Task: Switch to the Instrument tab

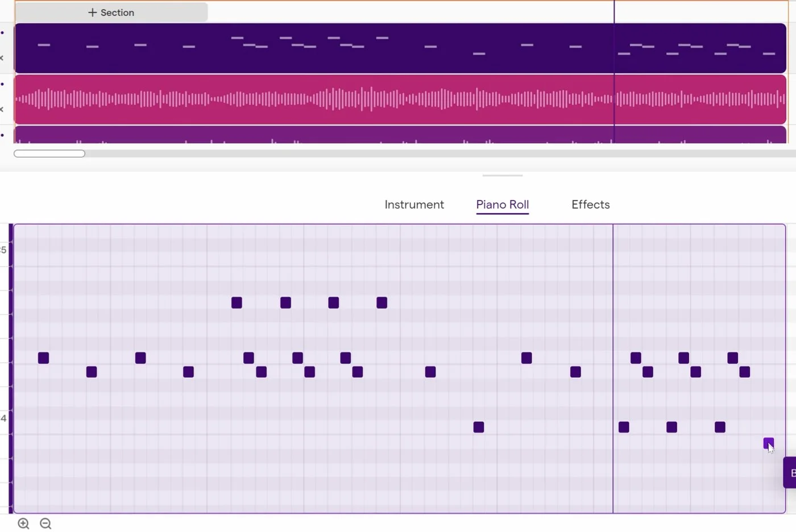Action: [x=414, y=205]
